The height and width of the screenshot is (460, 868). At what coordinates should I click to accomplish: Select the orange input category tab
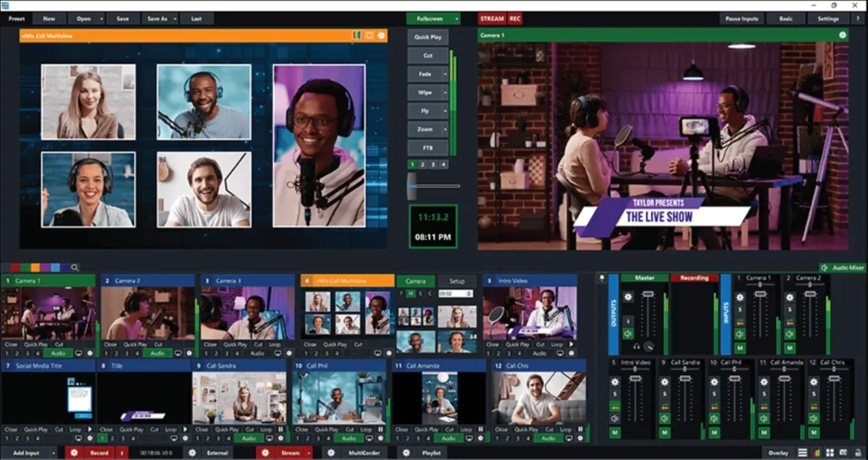pyautogui.click(x=36, y=268)
